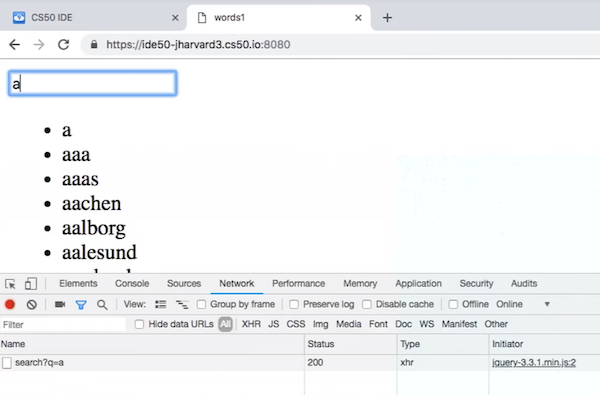This screenshot has height=395, width=600.
Task: Filter requests by Img
Action: 320,325
